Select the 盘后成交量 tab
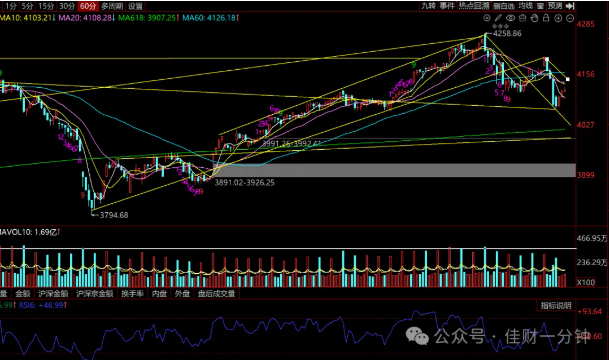 [217, 294]
